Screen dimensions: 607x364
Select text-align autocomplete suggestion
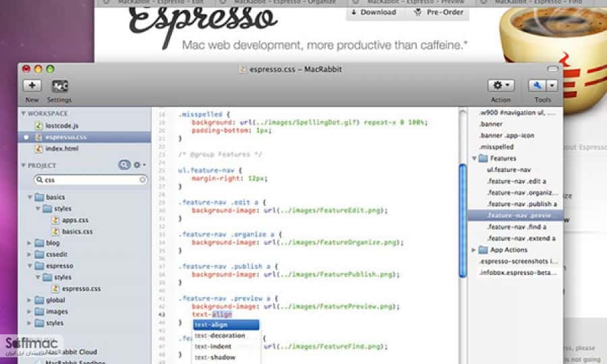point(226,325)
